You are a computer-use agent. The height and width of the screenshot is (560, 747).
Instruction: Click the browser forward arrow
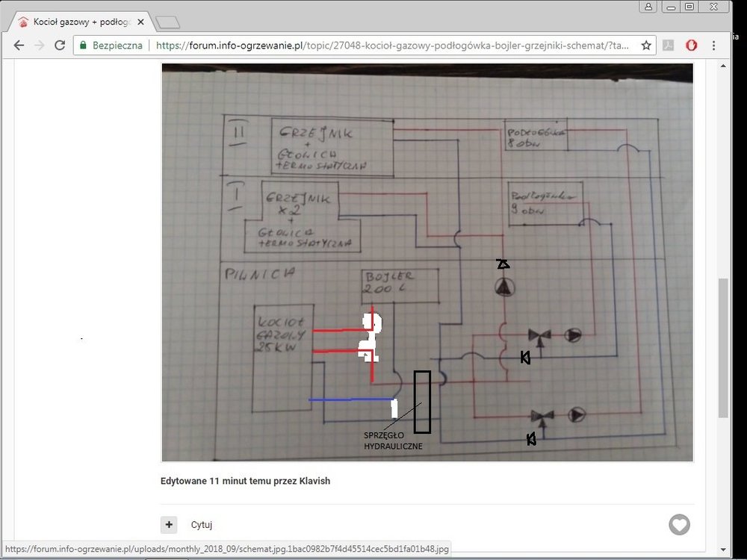(x=40, y=46)
